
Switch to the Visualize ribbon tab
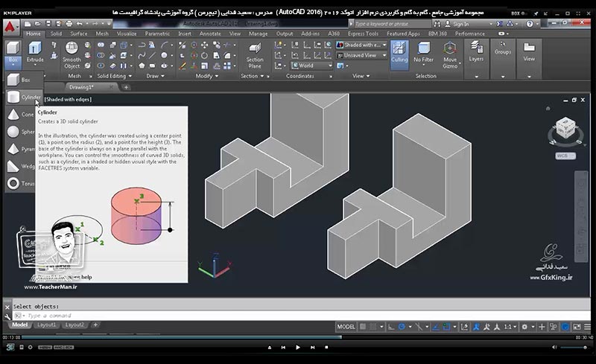click(127, 33)
